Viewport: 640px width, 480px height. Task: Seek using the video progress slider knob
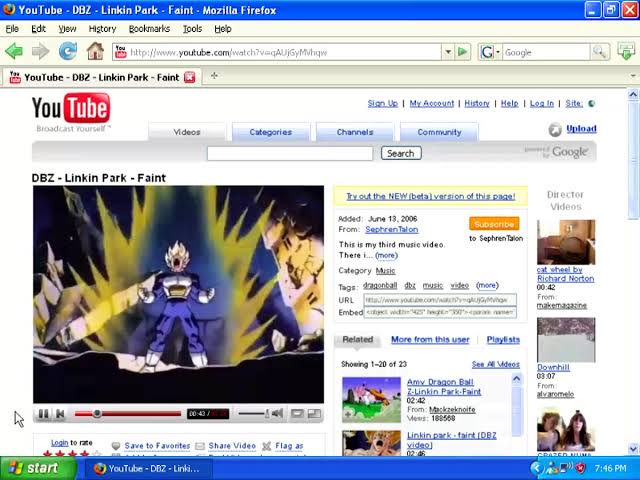coord(97,413)
